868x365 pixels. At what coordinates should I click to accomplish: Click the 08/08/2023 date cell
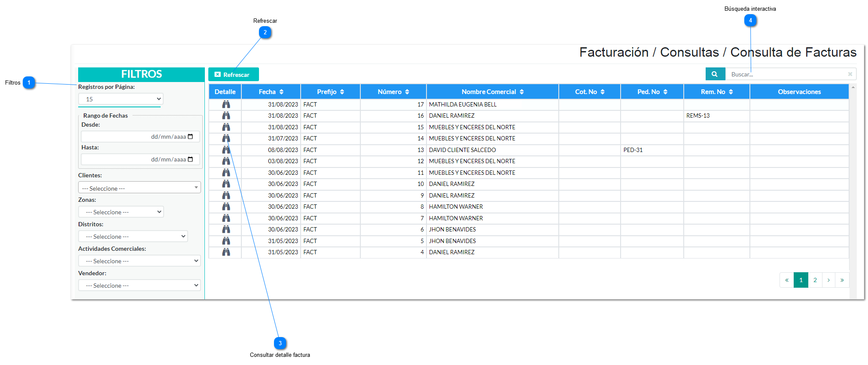pos(271,150)
